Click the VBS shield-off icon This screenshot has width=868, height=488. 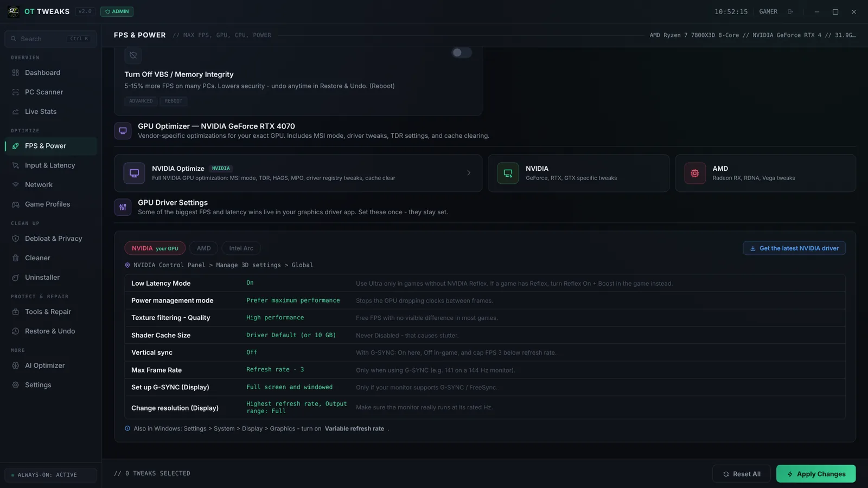pos(133,55)
